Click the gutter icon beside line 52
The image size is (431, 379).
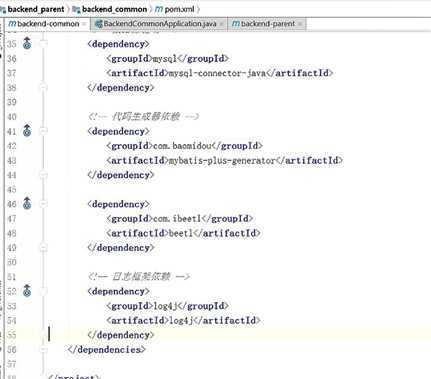(x=27, y=291)
